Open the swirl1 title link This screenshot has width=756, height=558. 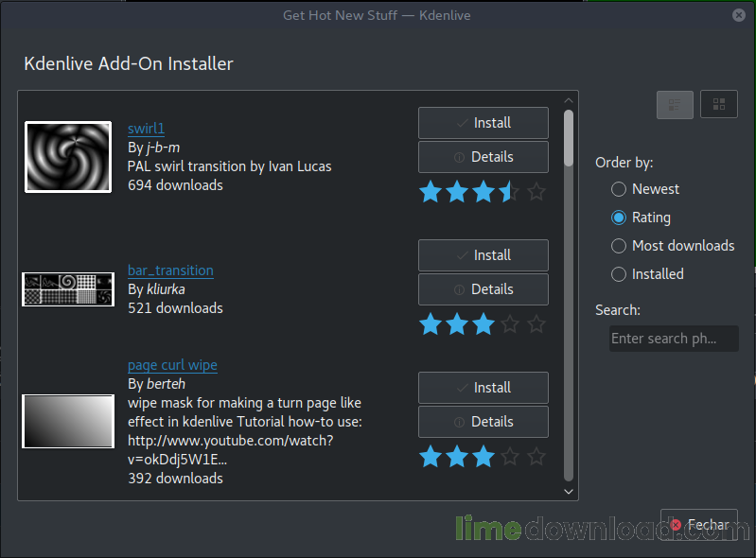click(x=146, y=129)
